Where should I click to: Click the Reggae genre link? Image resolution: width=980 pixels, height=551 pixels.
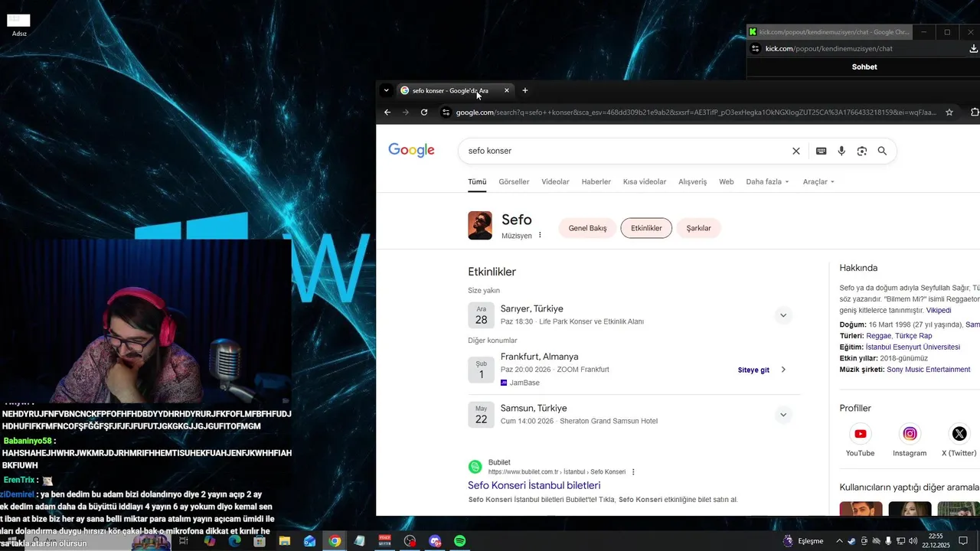[x=878, y=336]
